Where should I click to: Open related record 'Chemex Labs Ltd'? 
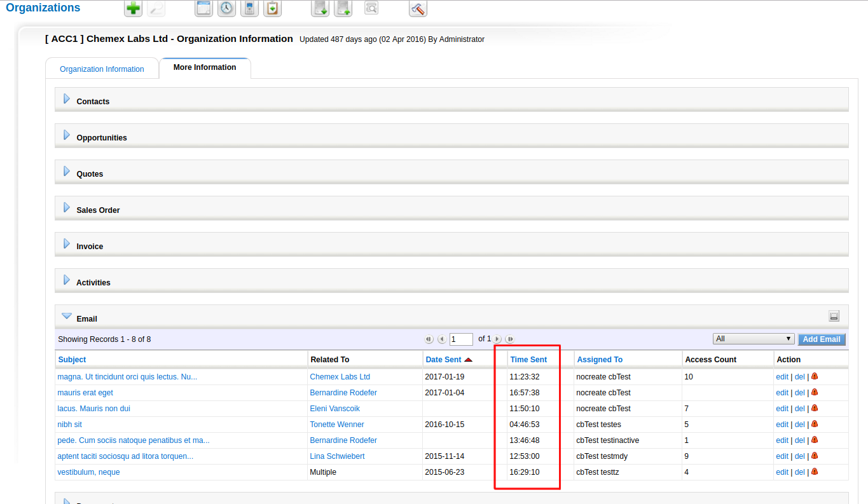340,377
